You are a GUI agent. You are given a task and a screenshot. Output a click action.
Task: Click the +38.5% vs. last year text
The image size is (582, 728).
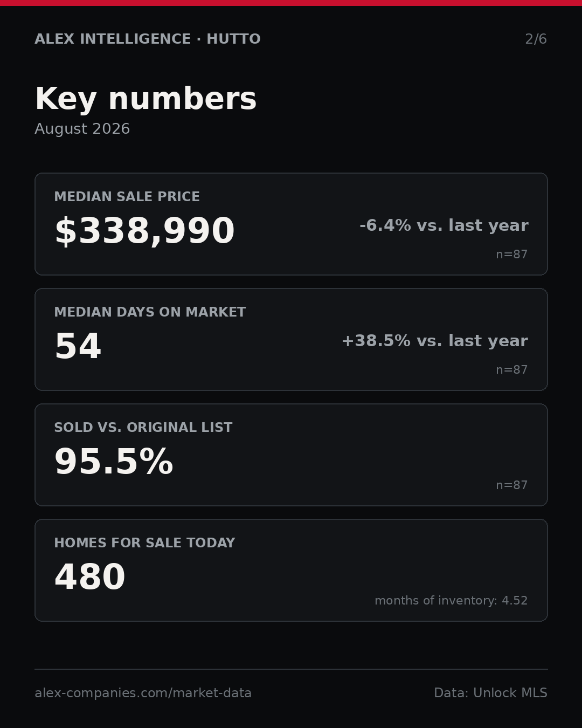coord(434,341)
